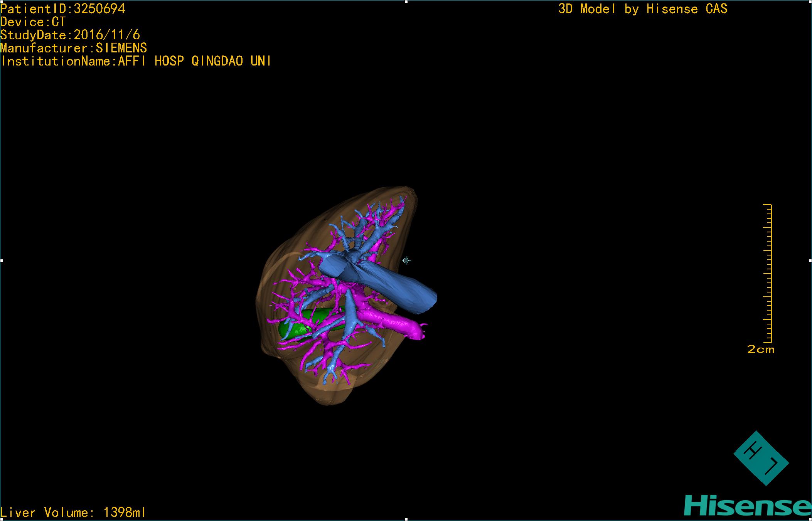Click the StudyDate:2016/11/6 text
This screenshot has height=521, width=812.
pos(70,35)
